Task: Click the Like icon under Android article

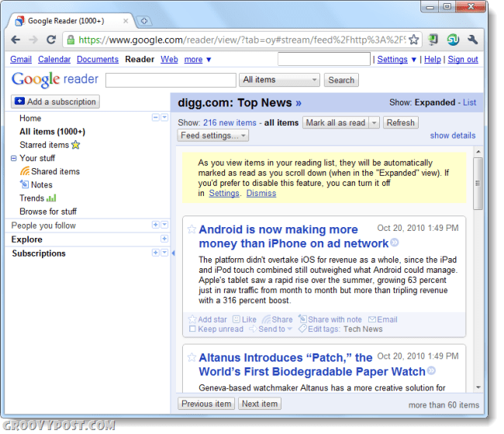Action: point(236,319)
